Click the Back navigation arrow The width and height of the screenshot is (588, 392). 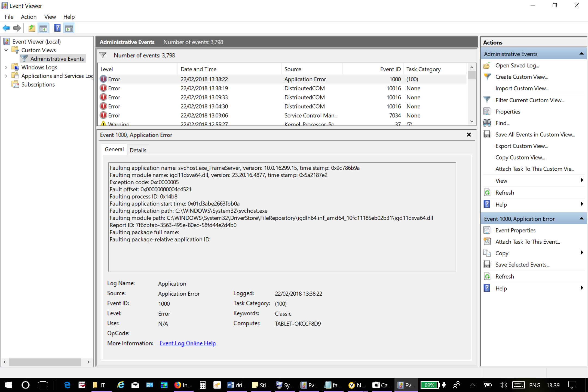tap(6, 28)
